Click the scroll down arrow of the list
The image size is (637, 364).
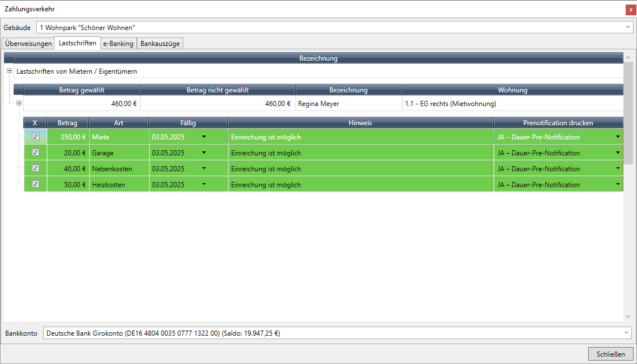pyautogui.click(x=627, y=316)
